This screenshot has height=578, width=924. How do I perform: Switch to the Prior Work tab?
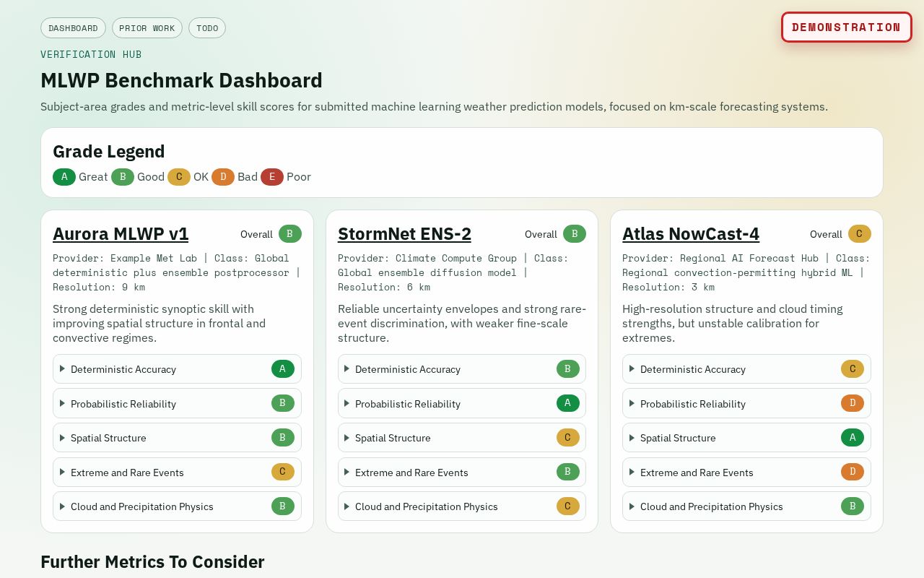(x=147, y=28)
